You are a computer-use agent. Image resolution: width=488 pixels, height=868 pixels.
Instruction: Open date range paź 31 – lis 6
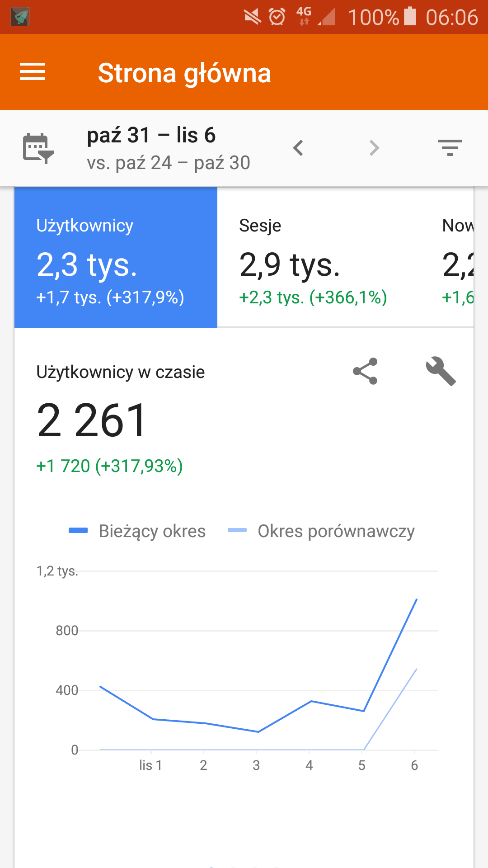pyautogui.click(x=151, y=135)
